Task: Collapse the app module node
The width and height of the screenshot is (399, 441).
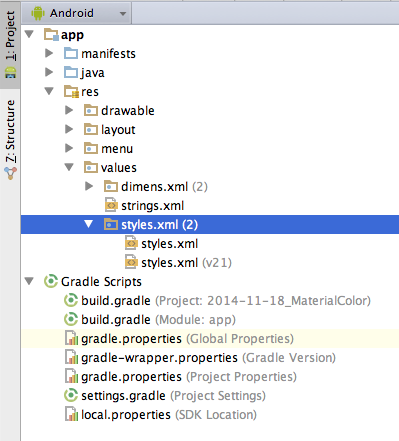Action: click(x=29, y=34)
